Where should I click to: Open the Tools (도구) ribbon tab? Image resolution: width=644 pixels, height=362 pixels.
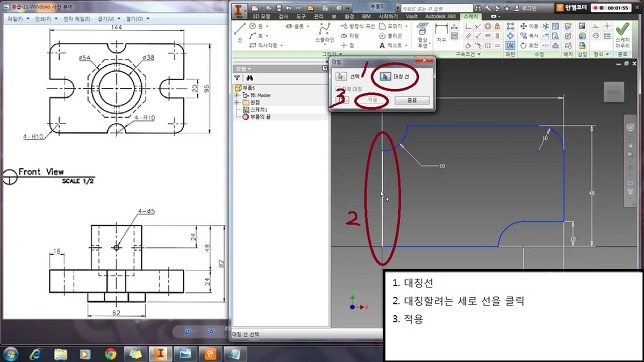click(301, 16)
